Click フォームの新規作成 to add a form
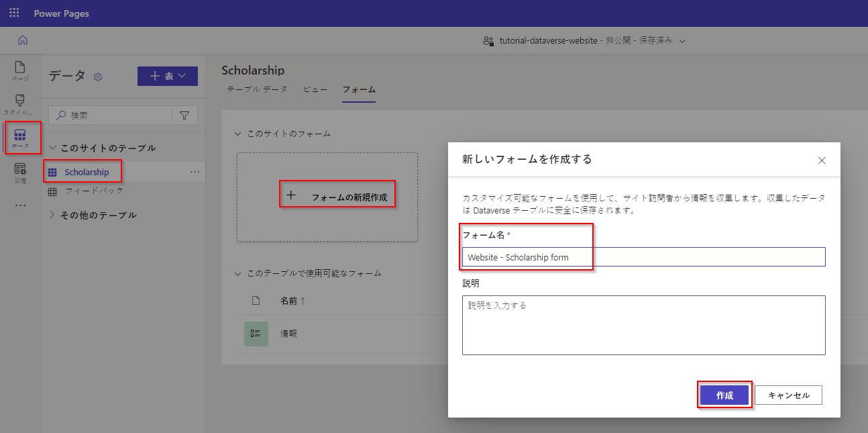 337,194
